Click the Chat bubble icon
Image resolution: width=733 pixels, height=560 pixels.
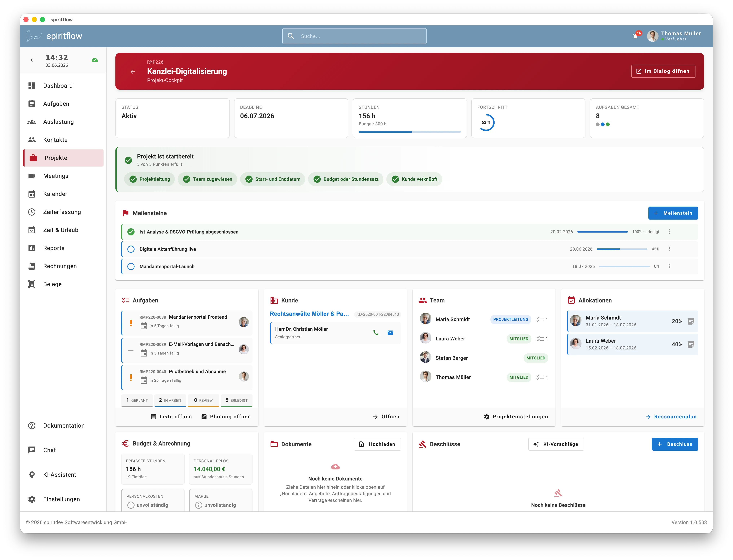coord(32,450)
